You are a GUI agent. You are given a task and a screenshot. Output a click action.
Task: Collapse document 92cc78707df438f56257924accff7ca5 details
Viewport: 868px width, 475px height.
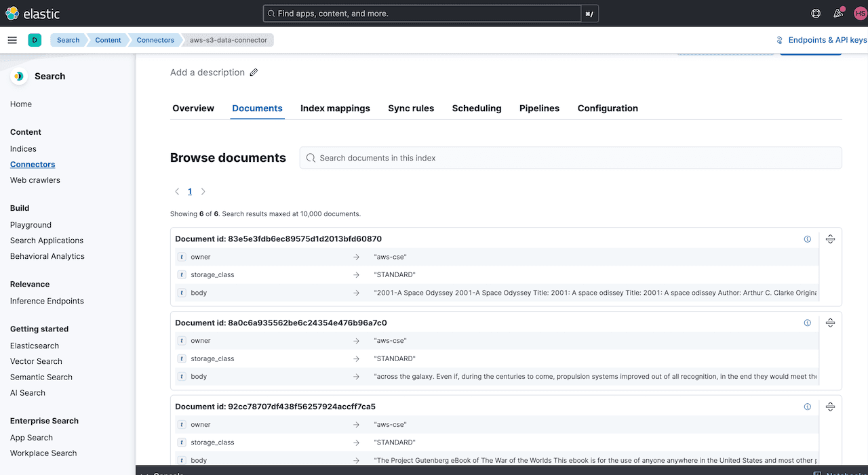click(x=831, y=407)
